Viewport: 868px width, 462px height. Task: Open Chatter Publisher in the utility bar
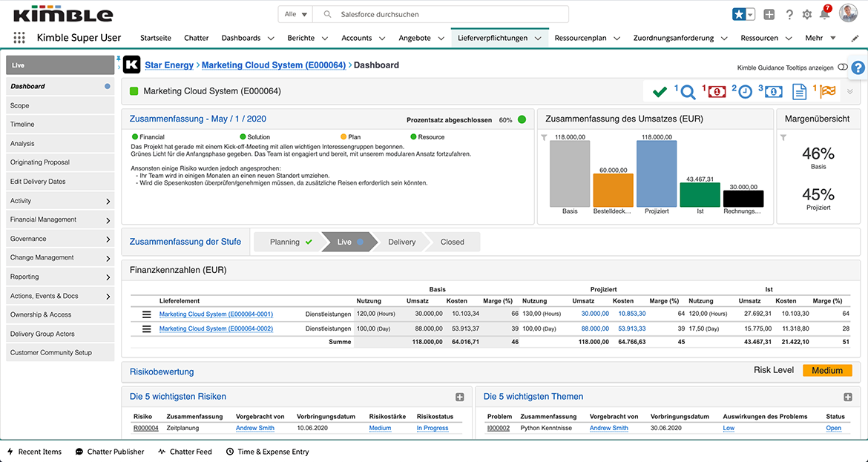point(110,452)
